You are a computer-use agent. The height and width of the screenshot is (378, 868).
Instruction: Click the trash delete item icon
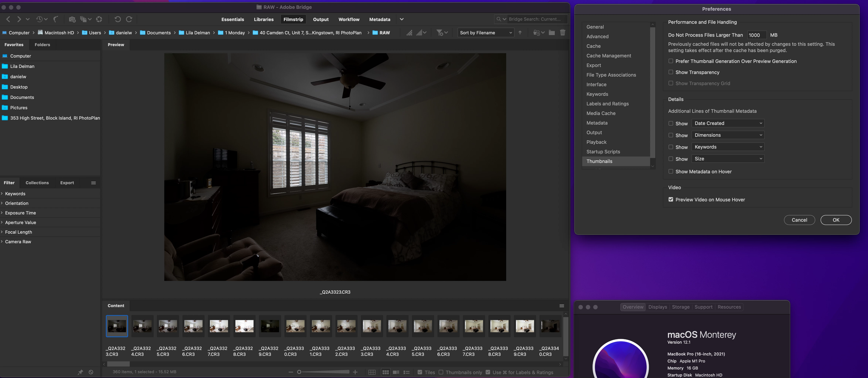562,33
